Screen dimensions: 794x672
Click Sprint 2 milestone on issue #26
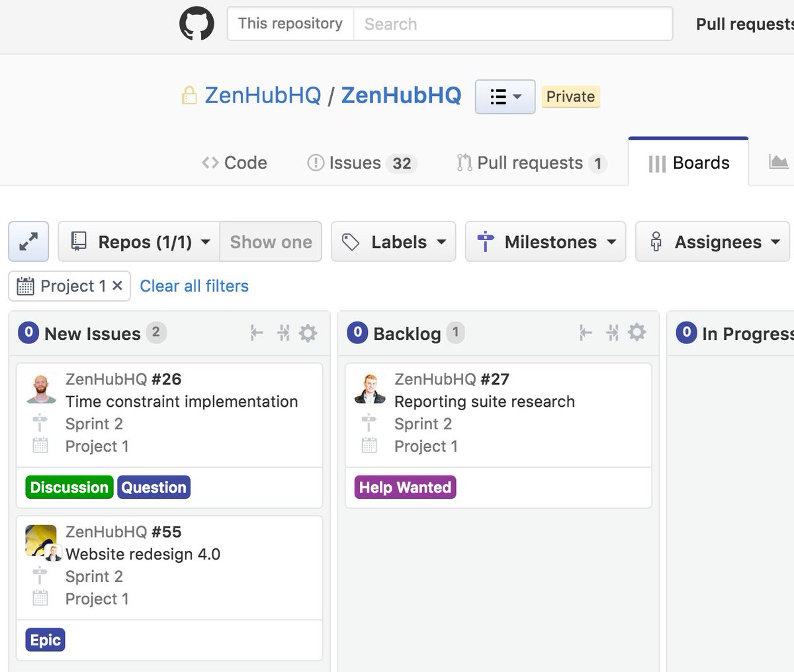(x=94, y=424)
